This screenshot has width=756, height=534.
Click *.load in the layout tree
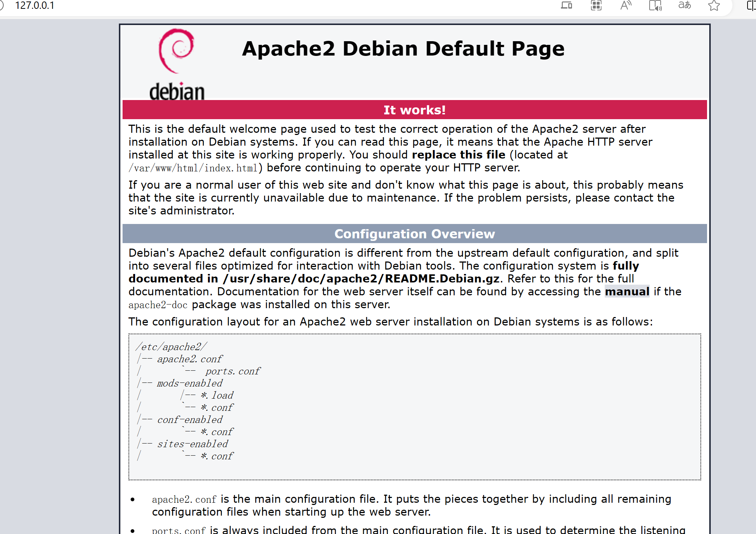(217, 395)
